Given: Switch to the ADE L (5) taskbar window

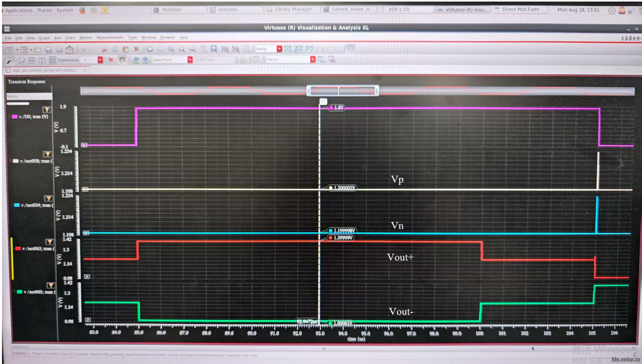Looking at the screenshot, I should [x=406, y=9].
